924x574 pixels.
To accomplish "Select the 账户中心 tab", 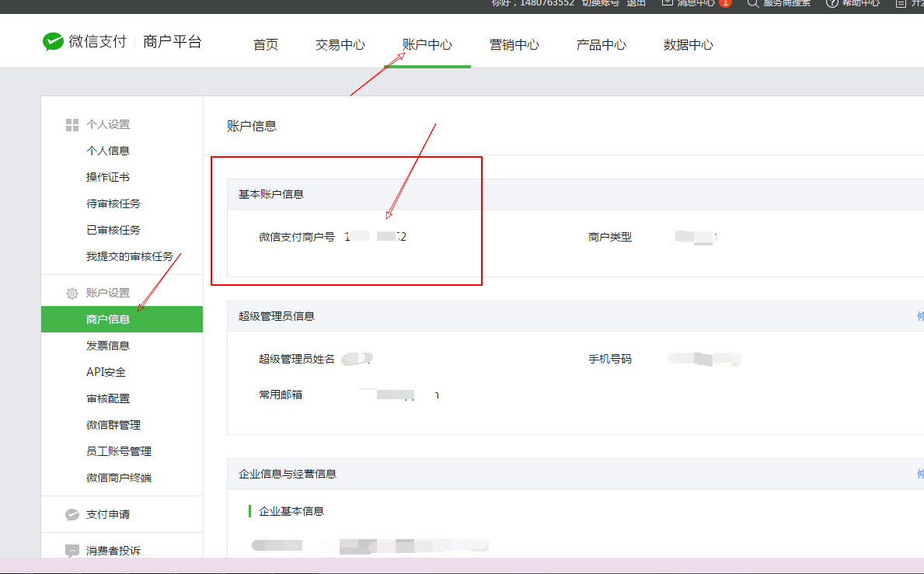I will coord(427,45).
